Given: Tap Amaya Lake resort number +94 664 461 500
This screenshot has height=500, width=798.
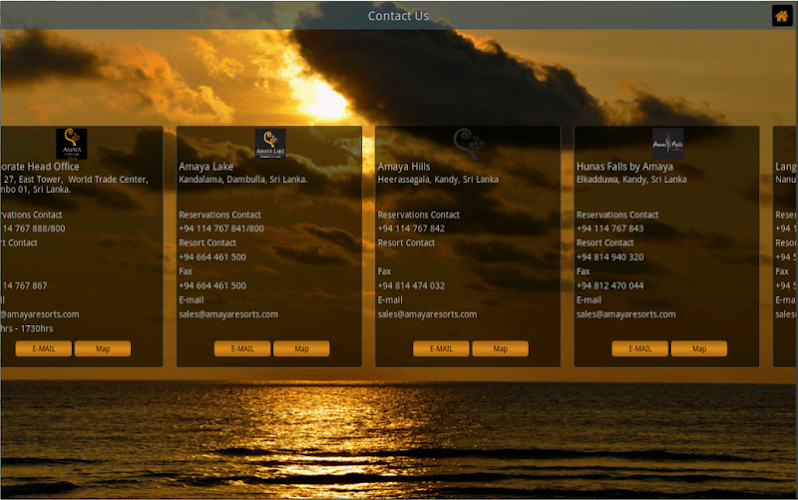Looking at the screenshot, I should coord(212,257).
